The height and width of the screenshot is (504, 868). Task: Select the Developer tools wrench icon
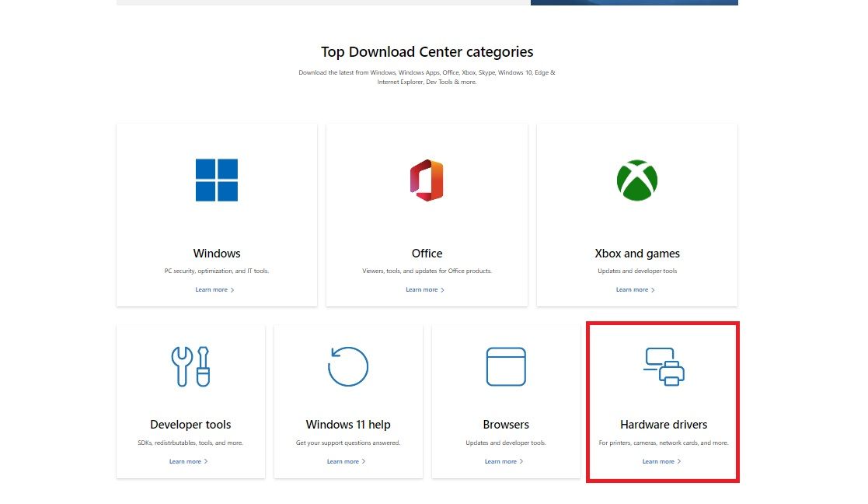[190, 366]
